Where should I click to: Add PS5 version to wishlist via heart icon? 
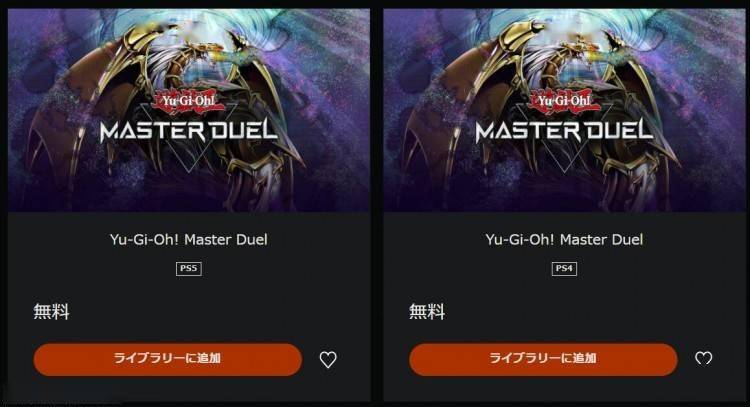click(328, 360)
